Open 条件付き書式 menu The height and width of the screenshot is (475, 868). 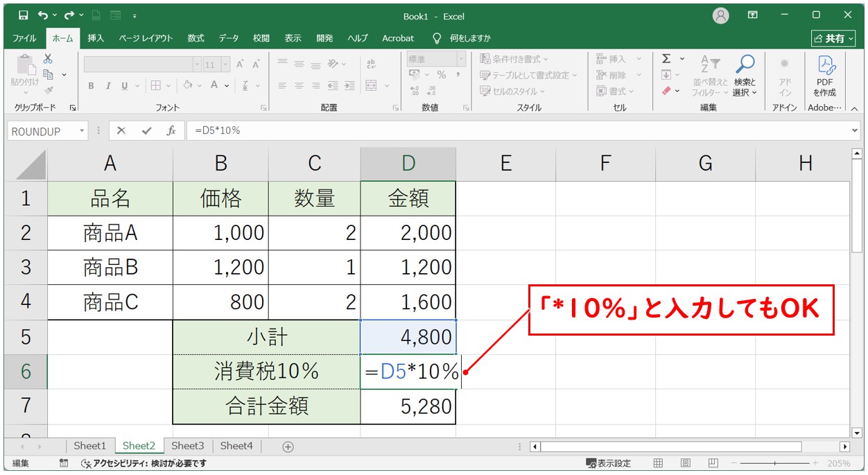click(x=514, y=59)
